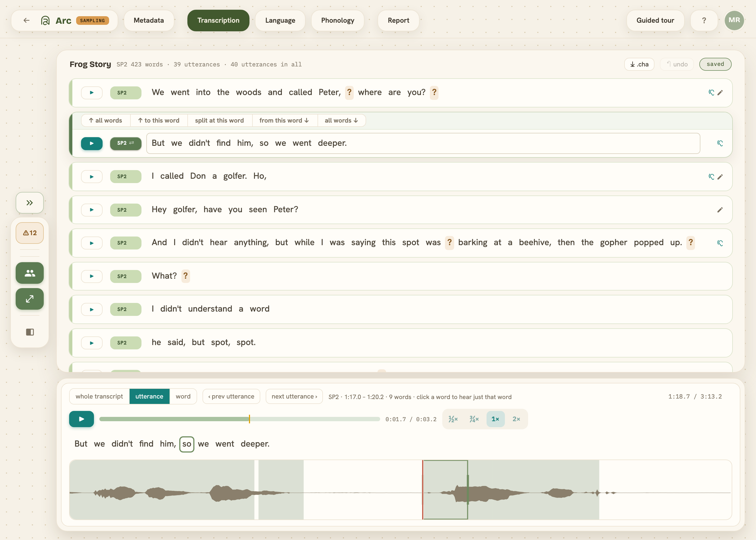This screenshot has height=540, width=756.
Task: Click the ear icon on 'We went into the woods' row
Action: [x=711, y=92]
